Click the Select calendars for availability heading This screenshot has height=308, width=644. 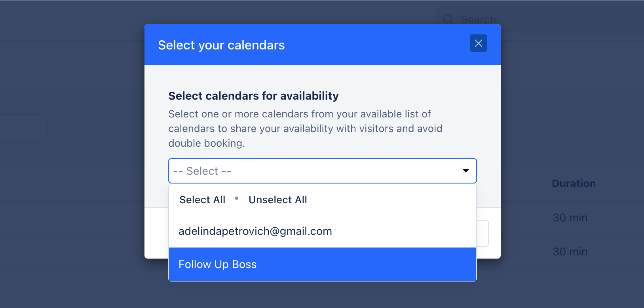pyautogui.click(x=253, y=96)
